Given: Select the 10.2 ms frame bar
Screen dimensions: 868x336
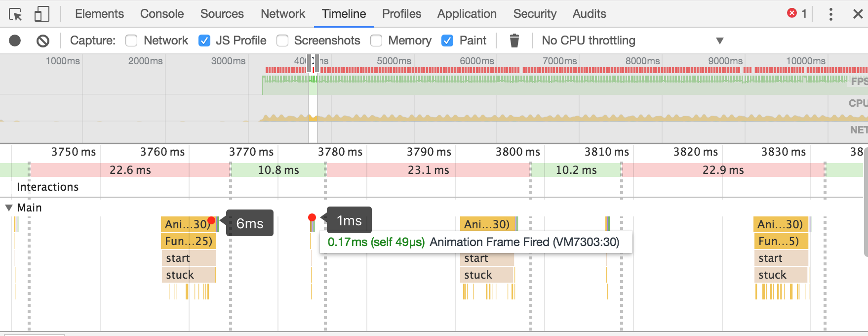Looking at the screenshot, I should click(576, 170).
